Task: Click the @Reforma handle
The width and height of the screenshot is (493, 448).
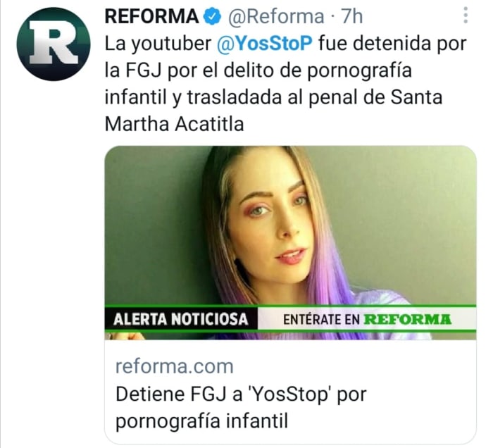Action: click(275, 16)
